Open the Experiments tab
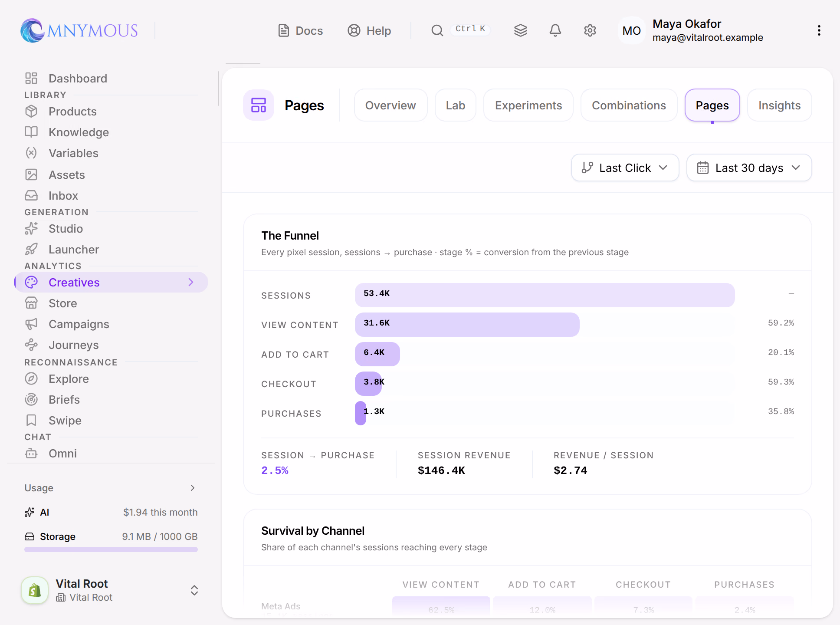This screenshot has width=840, height=625. (x=528, y=105)
